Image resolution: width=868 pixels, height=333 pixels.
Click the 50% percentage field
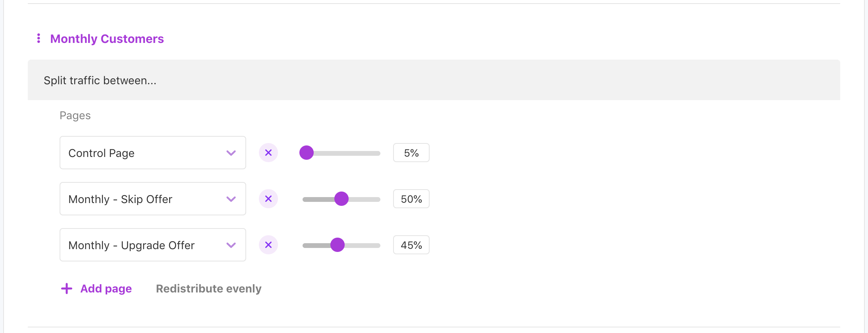[x=411, y=199]
